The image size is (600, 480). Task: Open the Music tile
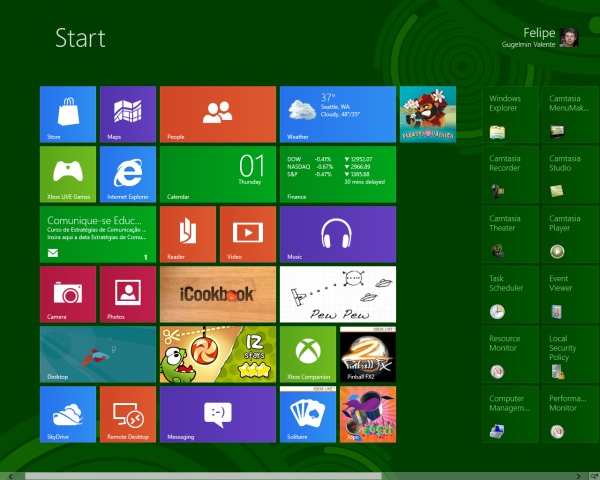[338, 234]
